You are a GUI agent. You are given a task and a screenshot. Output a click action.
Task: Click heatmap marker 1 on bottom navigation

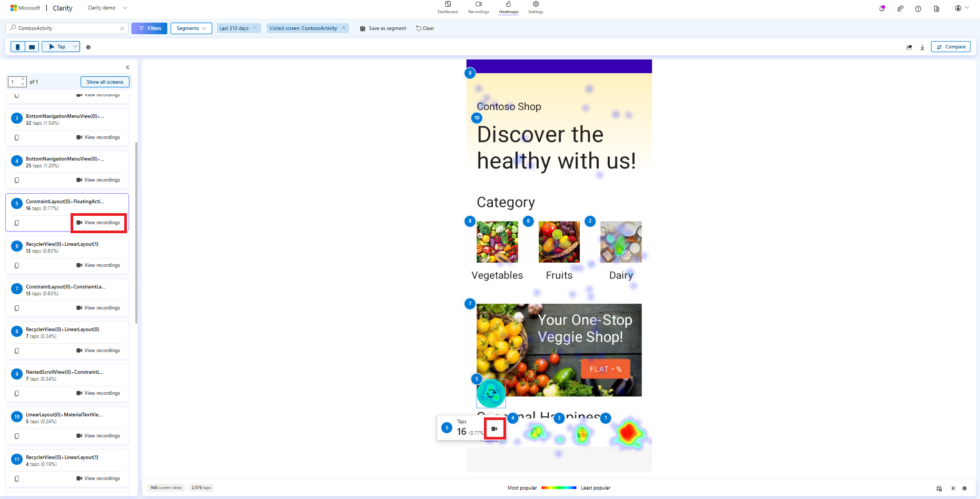pos(606,418)
